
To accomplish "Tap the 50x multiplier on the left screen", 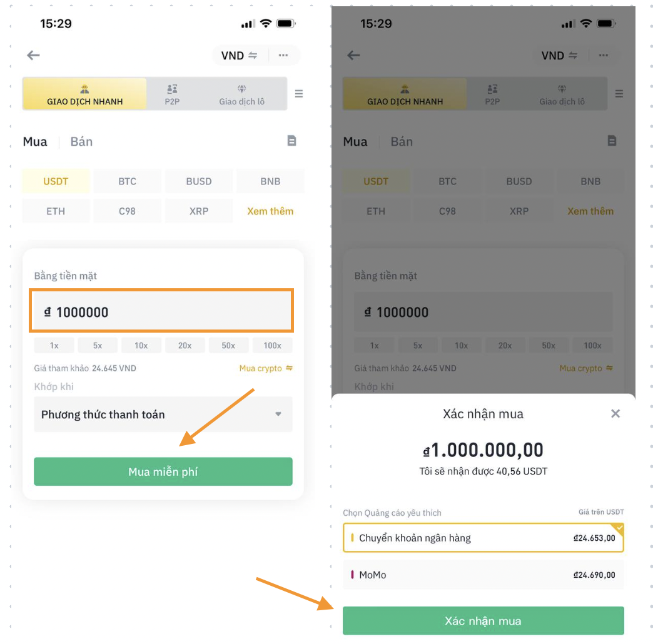I will point(228,345).
